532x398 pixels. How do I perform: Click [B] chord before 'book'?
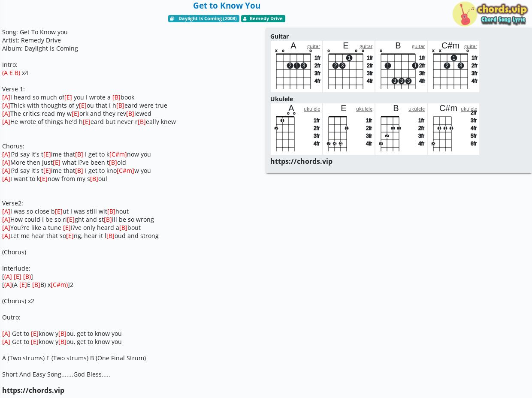(116, 97)
